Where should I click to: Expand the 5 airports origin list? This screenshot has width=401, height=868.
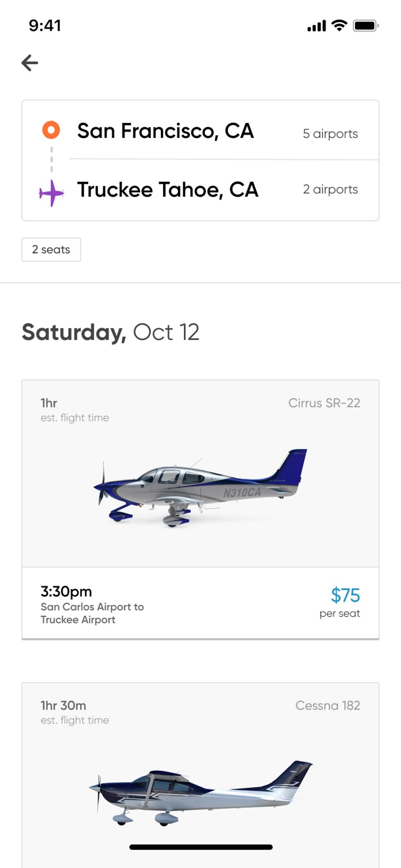(x=330, y=134)
